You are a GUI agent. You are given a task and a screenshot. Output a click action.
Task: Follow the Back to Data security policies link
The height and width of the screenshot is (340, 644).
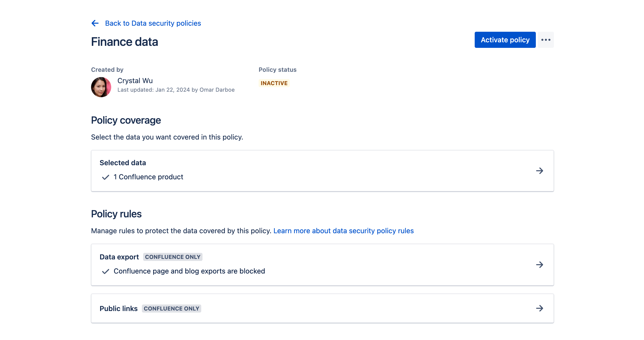(153, 23)
